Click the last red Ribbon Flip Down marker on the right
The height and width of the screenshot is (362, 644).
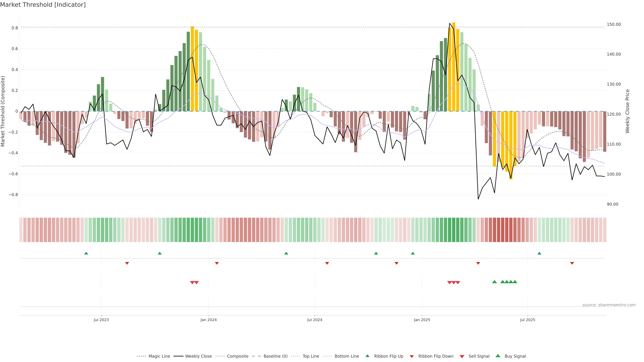click(x=572, y=263)
